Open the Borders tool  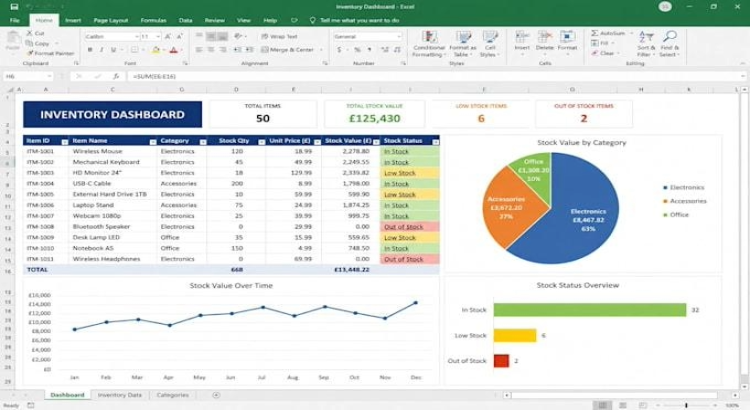pyautogui.click(x=134, y=50)
